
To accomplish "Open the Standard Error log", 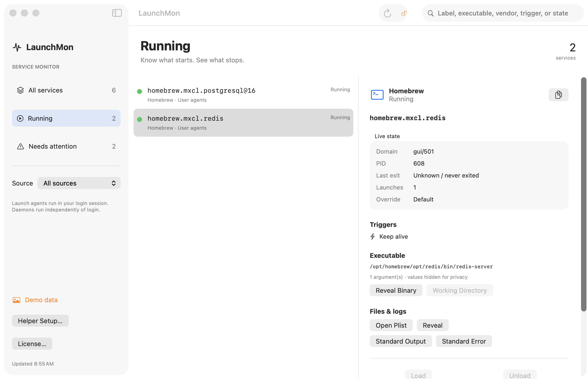I will [464, 341].
